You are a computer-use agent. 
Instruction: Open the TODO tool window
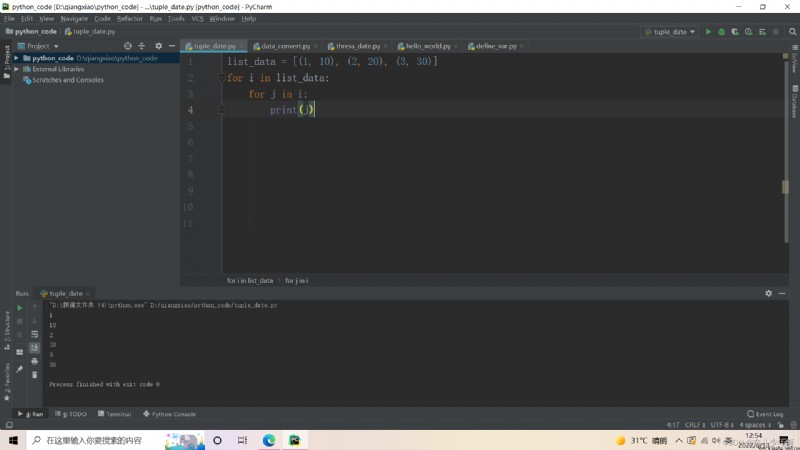pyautogui.click(x=71, y=414)
